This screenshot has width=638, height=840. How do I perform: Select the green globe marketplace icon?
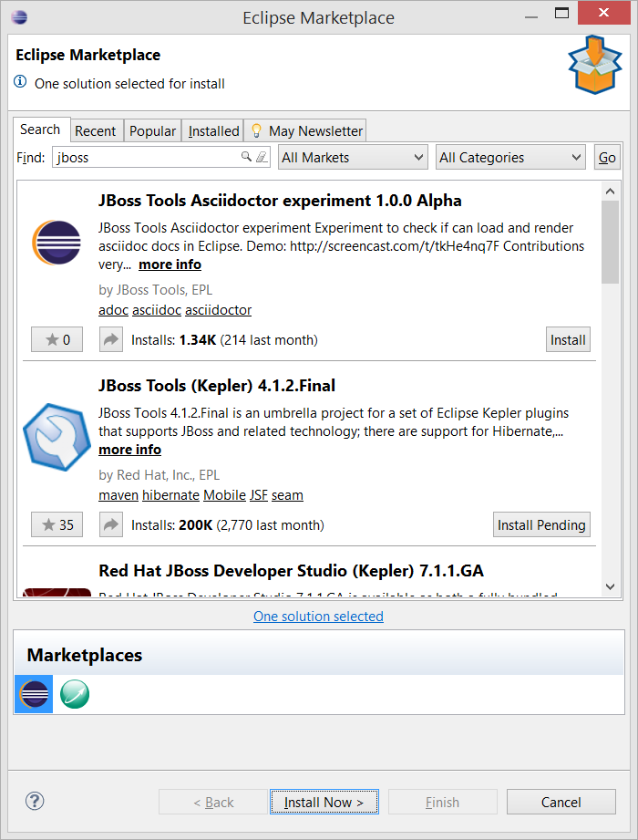tap(74, 694)
